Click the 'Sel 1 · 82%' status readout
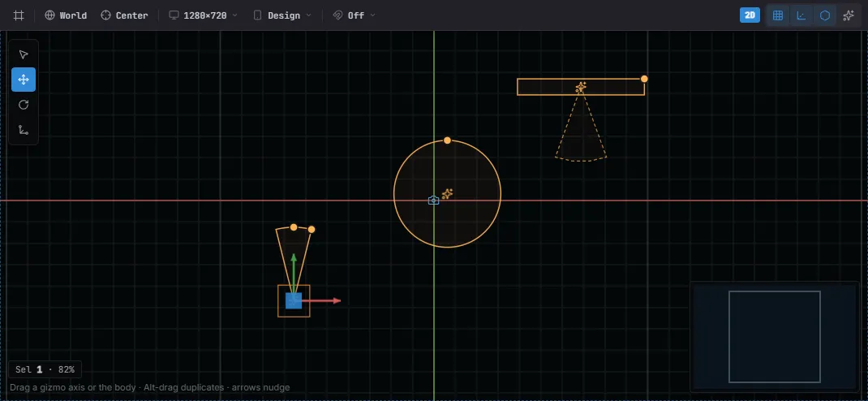 45,369
